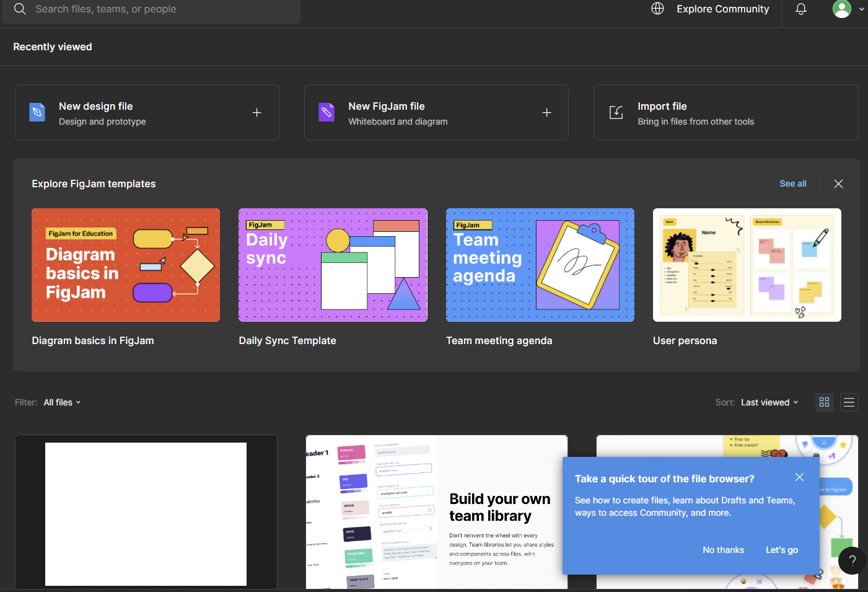Open the User persona template thumbnail
The image size is (868, 592).
[747, 265]
